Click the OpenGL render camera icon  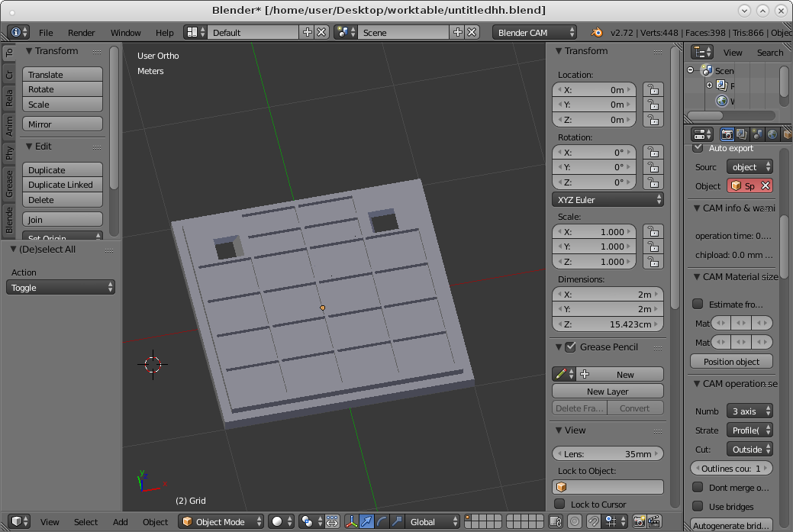click(x=639, y=521)
